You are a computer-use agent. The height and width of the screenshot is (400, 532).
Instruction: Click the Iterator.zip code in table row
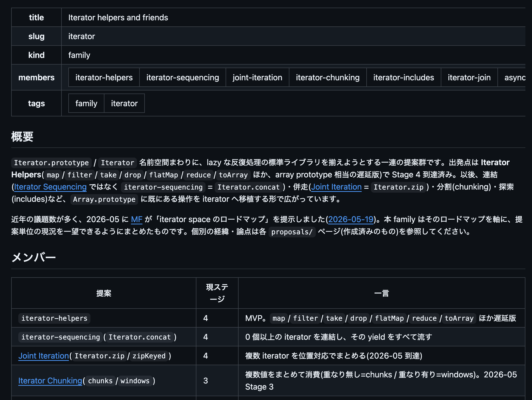coord(99,356)
